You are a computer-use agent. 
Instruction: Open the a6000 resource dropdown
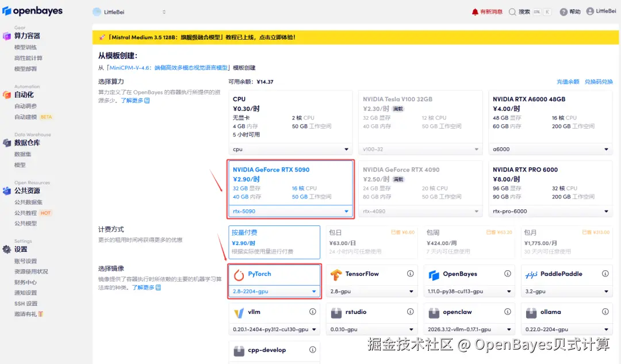[550, 150]
